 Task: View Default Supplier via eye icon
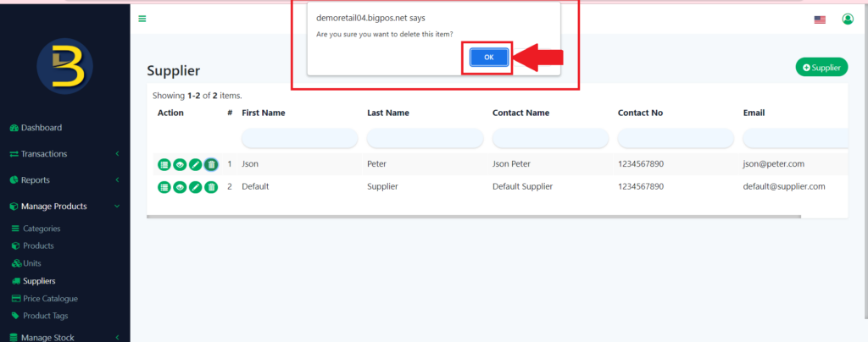(x=180, y=187)
